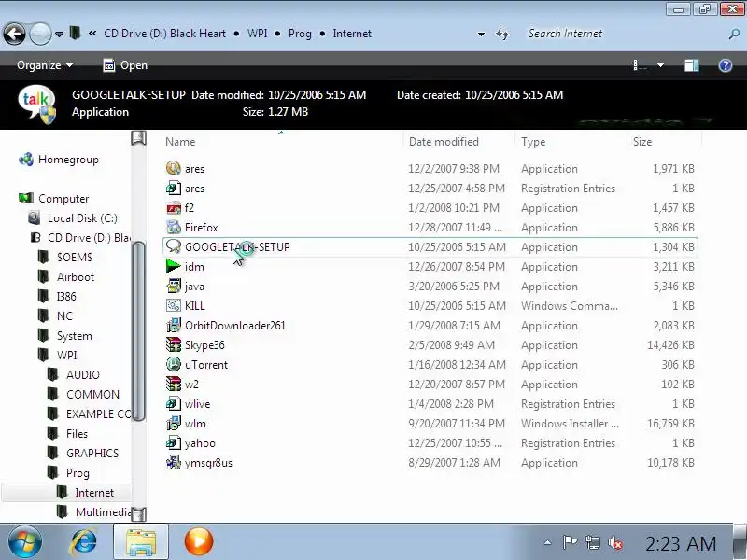Screen dimensions: 747x560
Task: Click Prog in the address breadcrumb
Action: click(300, 34)
